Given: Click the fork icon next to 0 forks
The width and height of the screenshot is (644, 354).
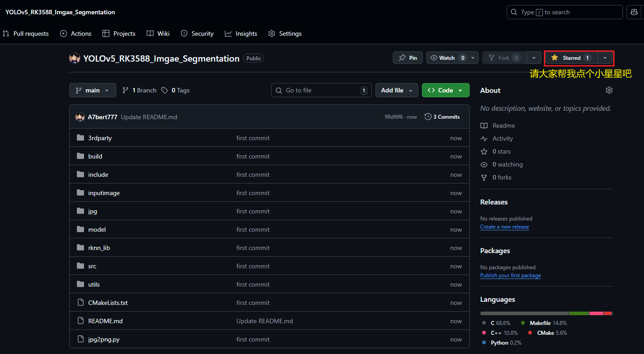Looking at the screenshot, I should click(484, 178).
